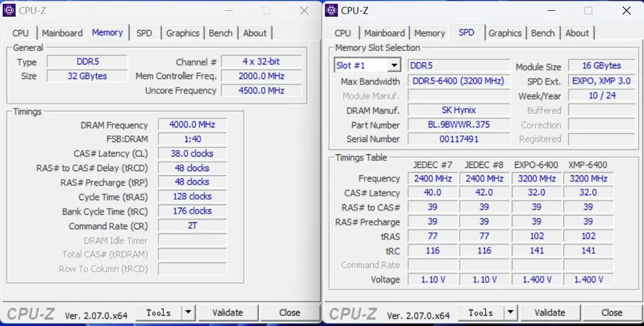Open the Graphics tab in right window
Screen dimensions: 644x326
click(504, 33)
